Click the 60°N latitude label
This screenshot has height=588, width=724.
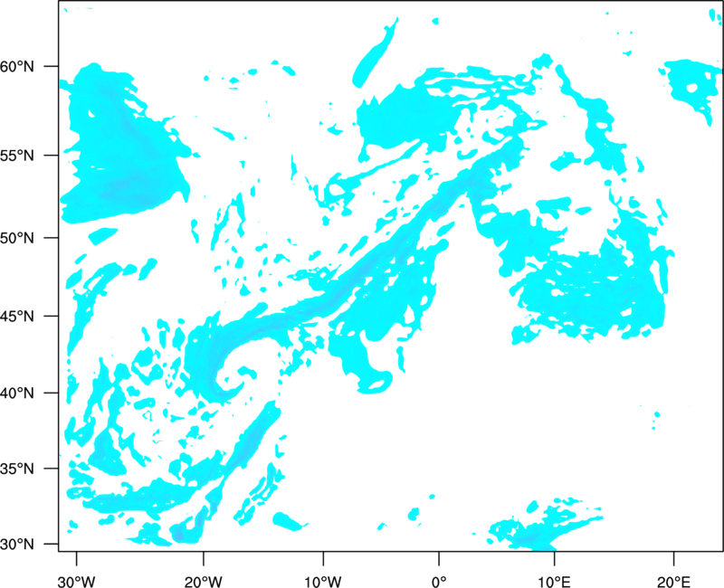18,67
